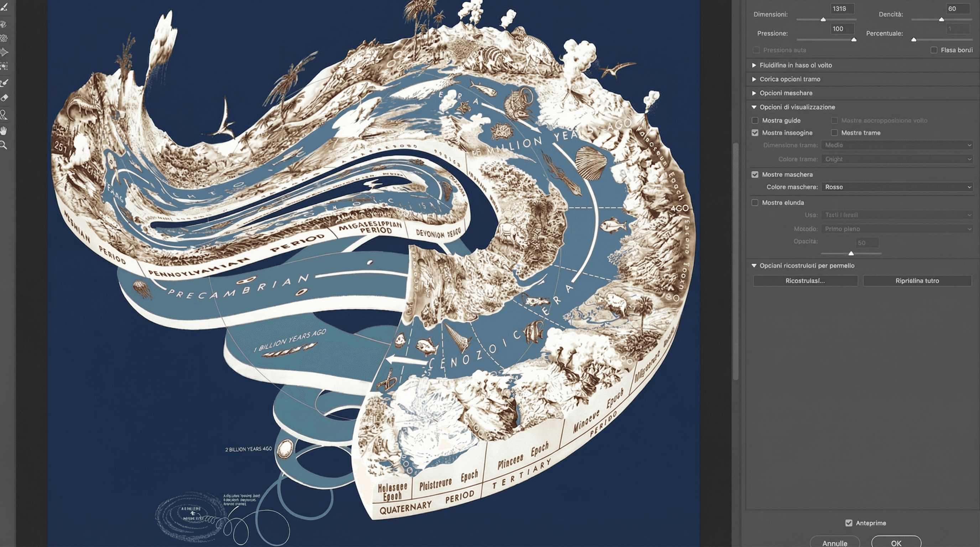Screen dimensions: 980x547
Task: Select the Pucker tool
Action: click(4, 38)
